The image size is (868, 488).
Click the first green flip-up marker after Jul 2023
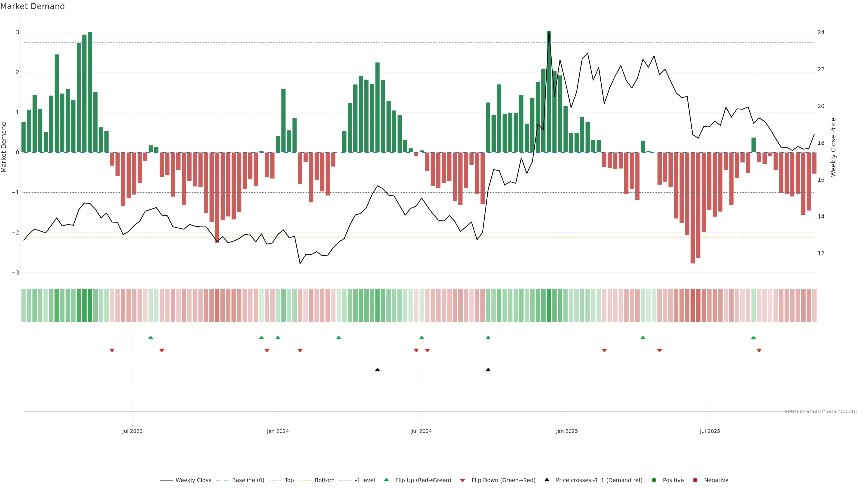(151, 338)
